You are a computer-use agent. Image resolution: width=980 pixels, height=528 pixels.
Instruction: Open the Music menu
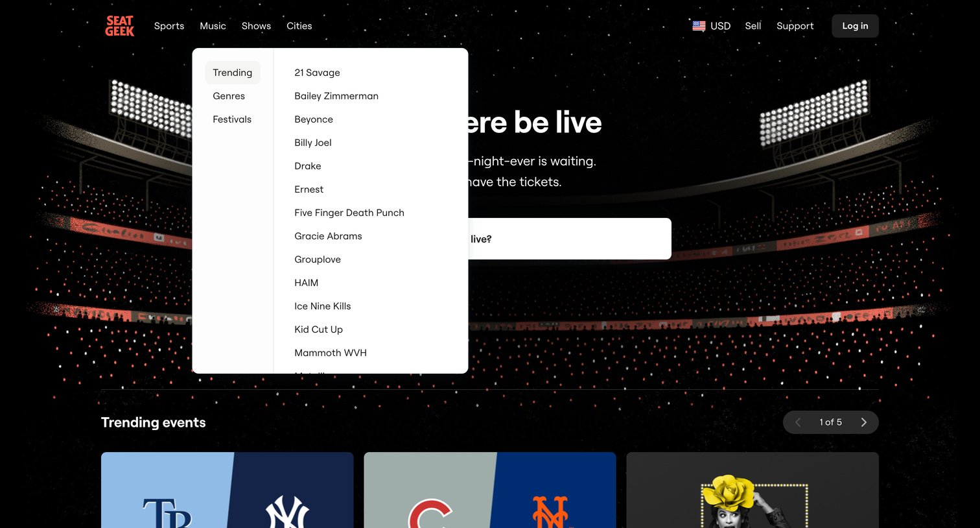[213, 26]
